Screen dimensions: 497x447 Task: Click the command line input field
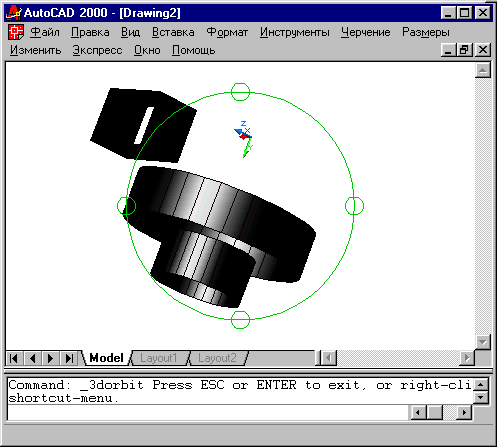click(x=207, y=413)
